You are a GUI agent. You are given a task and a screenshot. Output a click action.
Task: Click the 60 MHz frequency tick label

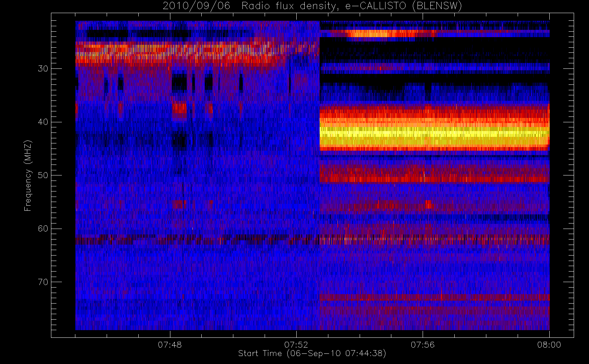coord(43,229)
